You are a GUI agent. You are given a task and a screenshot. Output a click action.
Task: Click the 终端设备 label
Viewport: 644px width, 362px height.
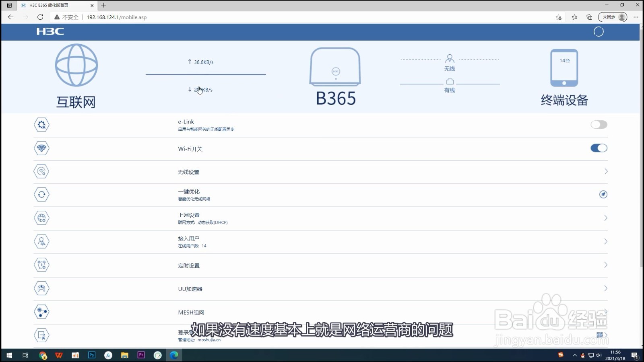[564, 100]
